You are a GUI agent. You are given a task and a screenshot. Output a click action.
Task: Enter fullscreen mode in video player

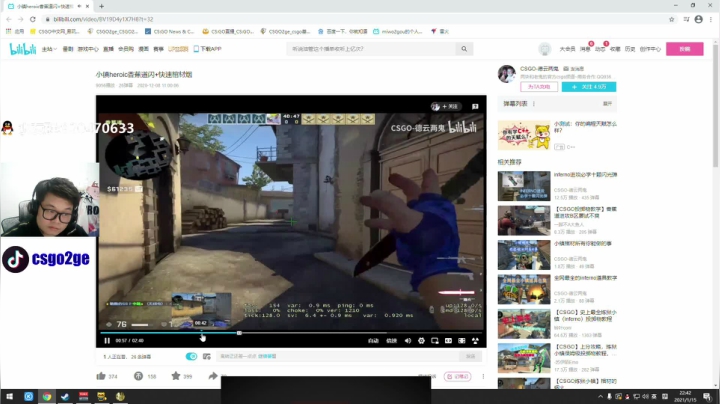pyautogui.click(x=475, y=341)
